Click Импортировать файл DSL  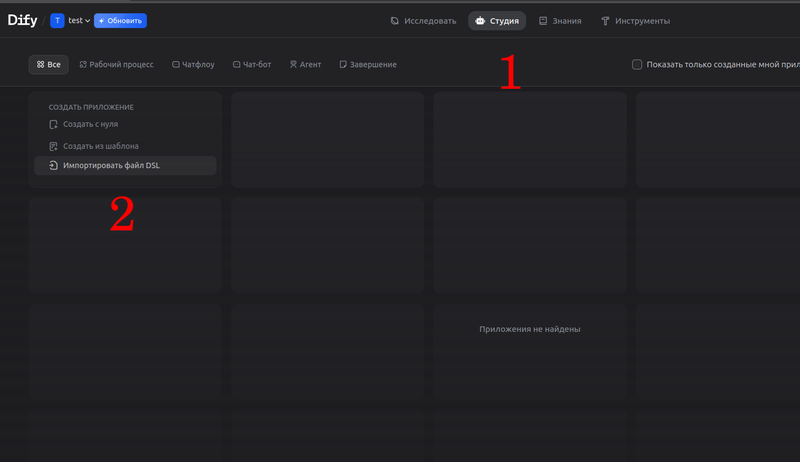tap(110, 166)
